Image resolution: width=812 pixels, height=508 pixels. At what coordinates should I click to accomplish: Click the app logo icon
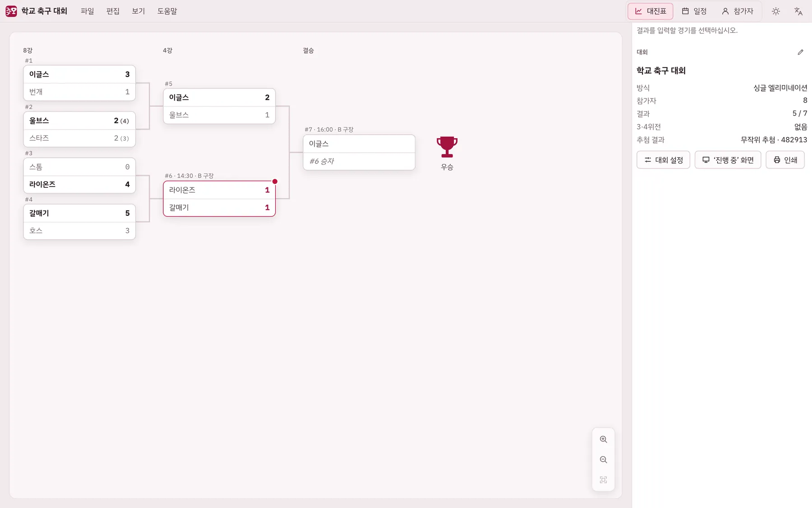[11, 11]
